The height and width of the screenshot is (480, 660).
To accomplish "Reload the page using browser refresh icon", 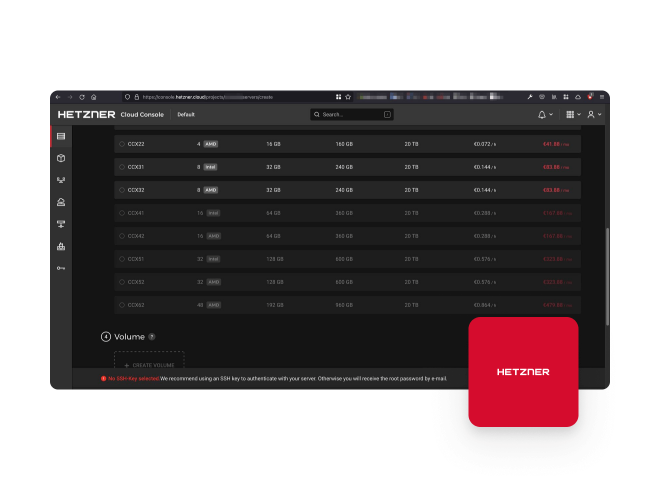I will [82, 97].
